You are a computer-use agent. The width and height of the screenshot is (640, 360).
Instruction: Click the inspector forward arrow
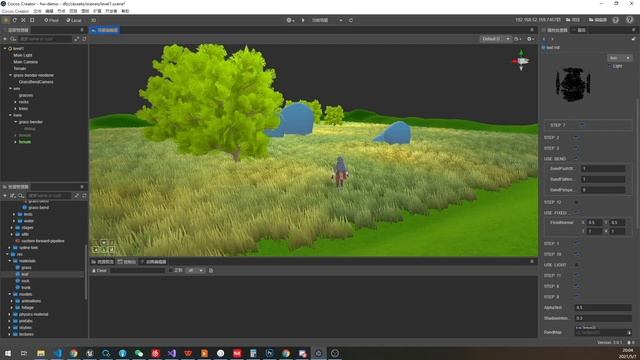(552, 39)
